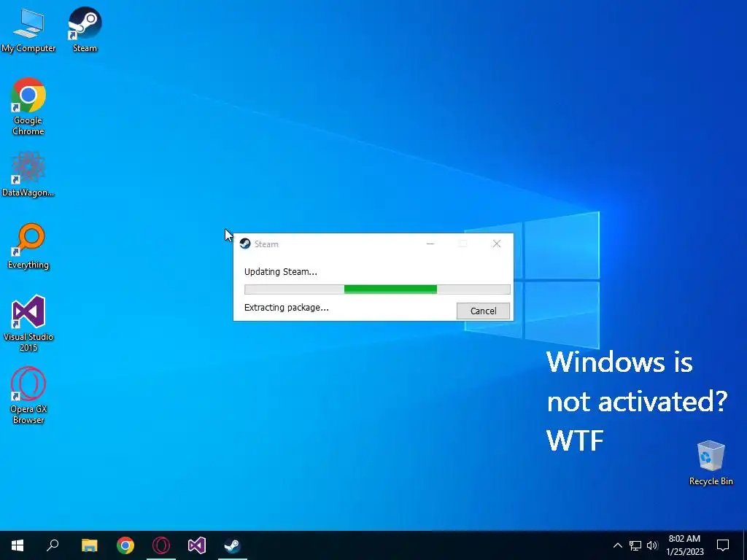Show hidden system tray icons
This screenshot has height=560, width=747.
617,545
